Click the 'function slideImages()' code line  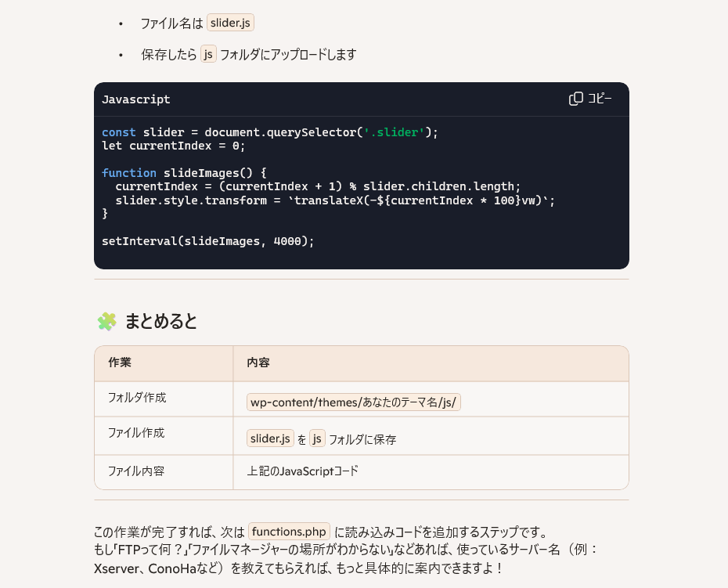(185, 172)
